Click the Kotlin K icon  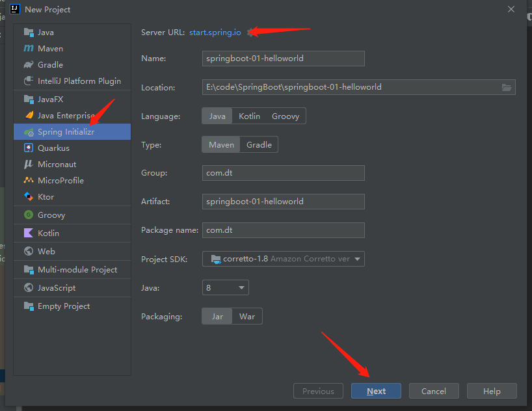point(29,233)
